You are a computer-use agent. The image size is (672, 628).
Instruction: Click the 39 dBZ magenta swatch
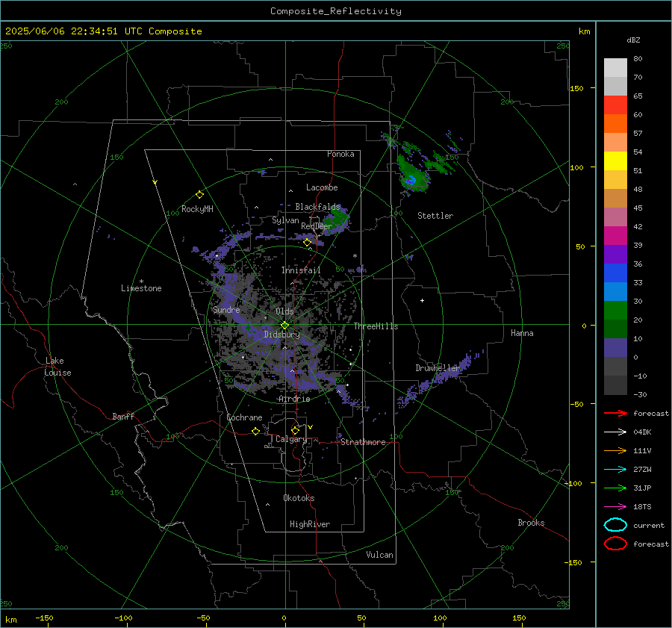(x=615, y=235)
